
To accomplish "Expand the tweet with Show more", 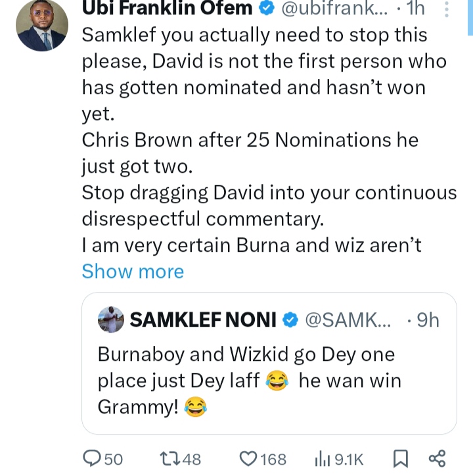I will 133,271.
